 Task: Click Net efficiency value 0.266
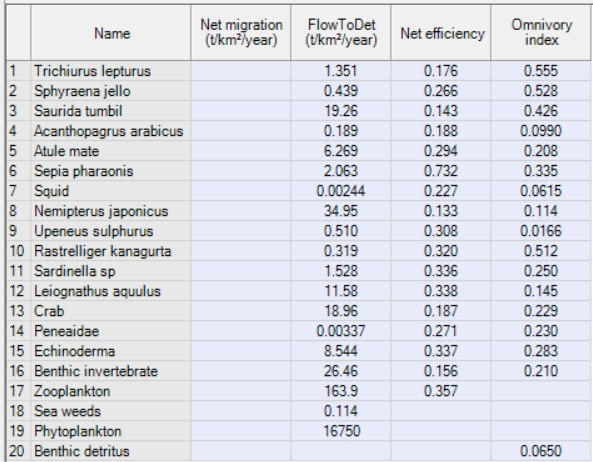[441, 91]
